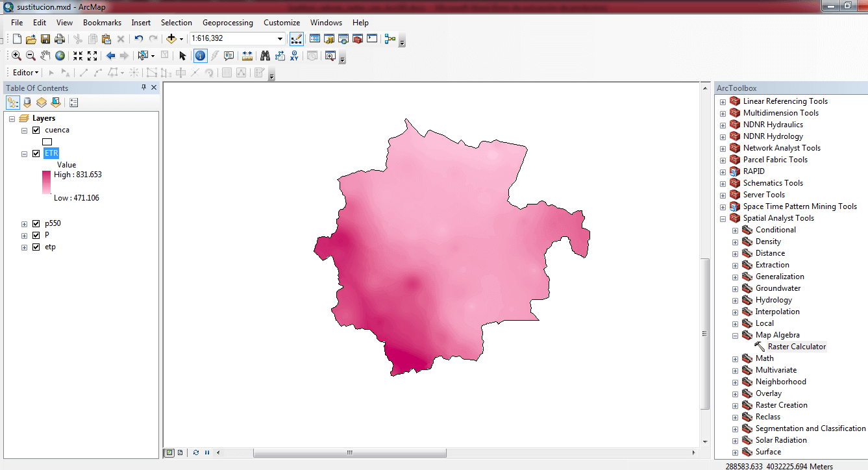Open the Go To XY tool
Viewport: 868px width, 470px height.
(x=294, y=56)
